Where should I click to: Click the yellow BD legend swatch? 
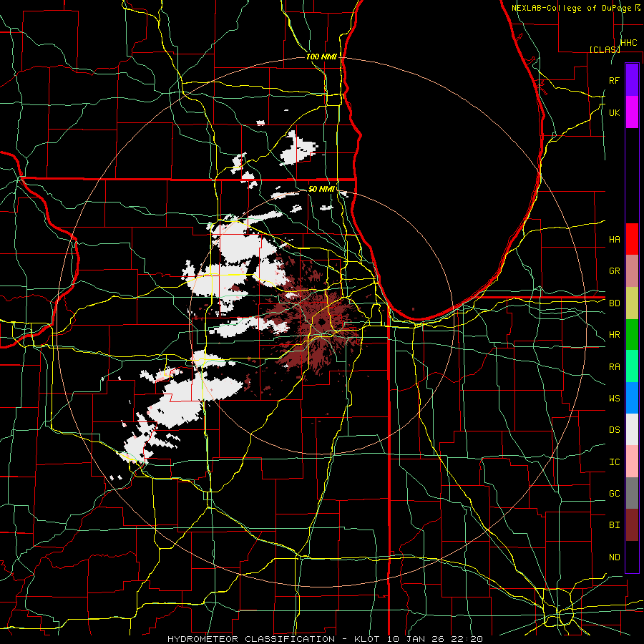click(x=632, y=303)
